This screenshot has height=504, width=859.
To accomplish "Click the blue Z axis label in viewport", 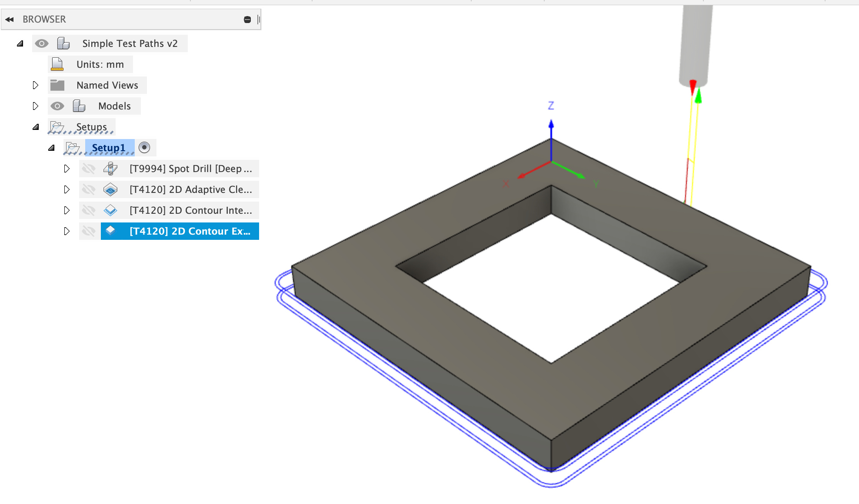I will point(551,106).
